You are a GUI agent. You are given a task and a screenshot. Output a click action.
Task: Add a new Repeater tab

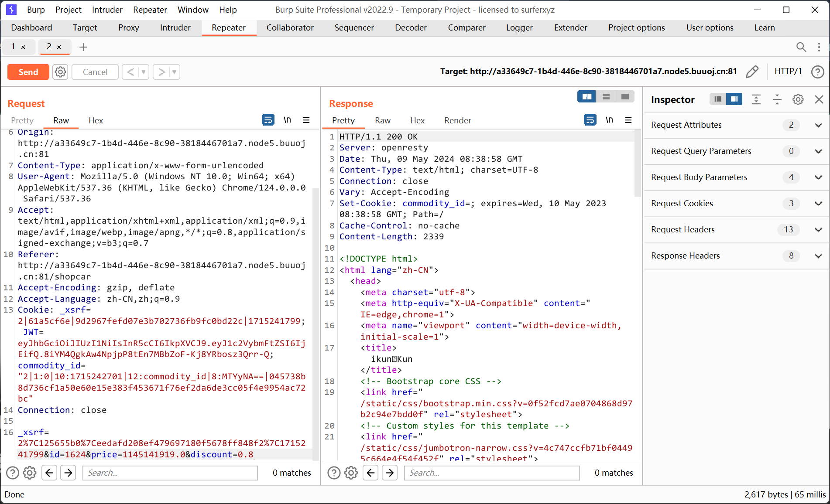click(83, 47)
